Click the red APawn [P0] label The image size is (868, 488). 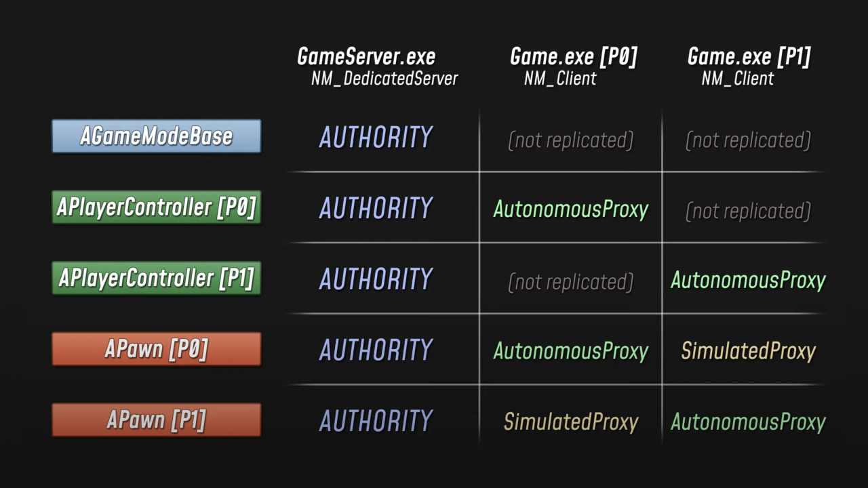(156, 349)
